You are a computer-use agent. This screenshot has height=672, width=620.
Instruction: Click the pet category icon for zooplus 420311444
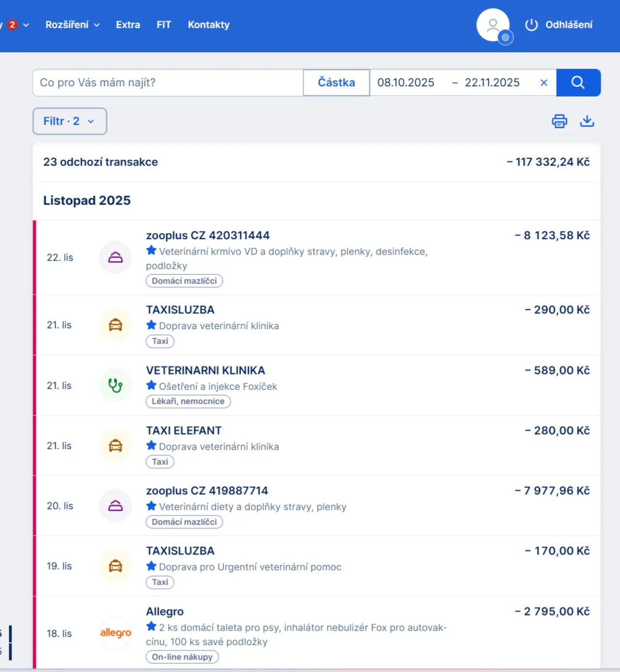115,258
